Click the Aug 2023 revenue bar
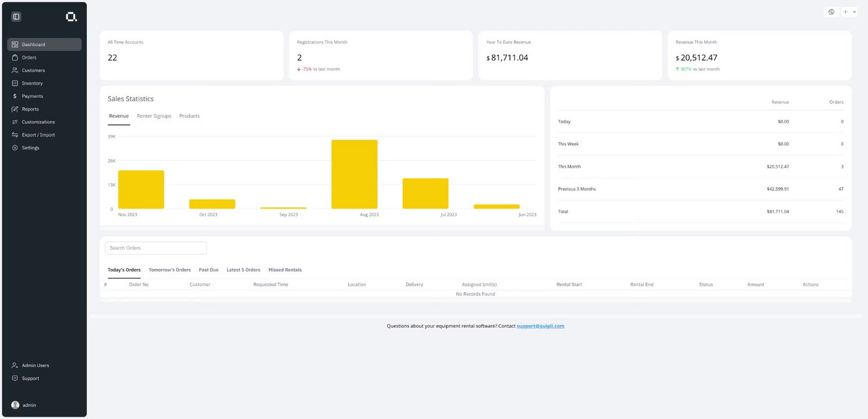Image resolution: width=868 pixels, height=419 pixels. tap(355, 174)
